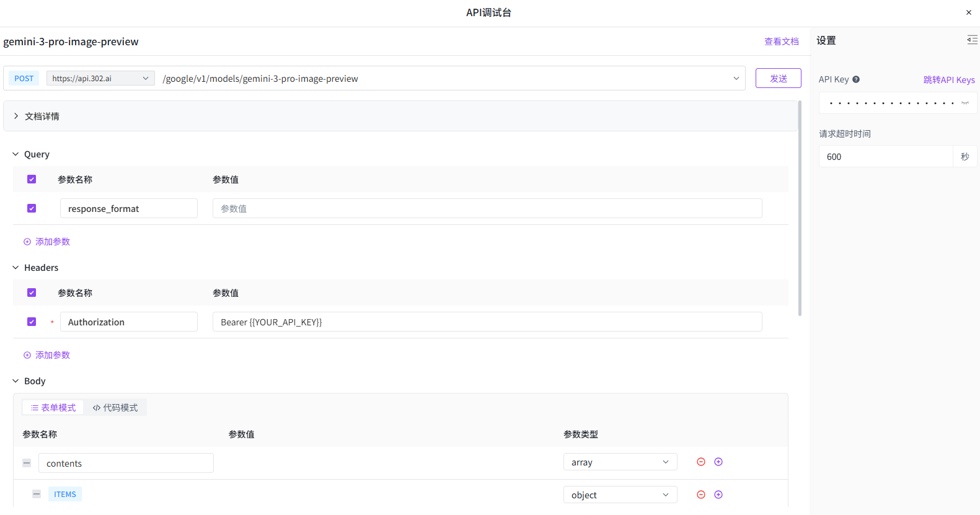
Task: Add a row after contents with plus icon
Action: point(718,462)
